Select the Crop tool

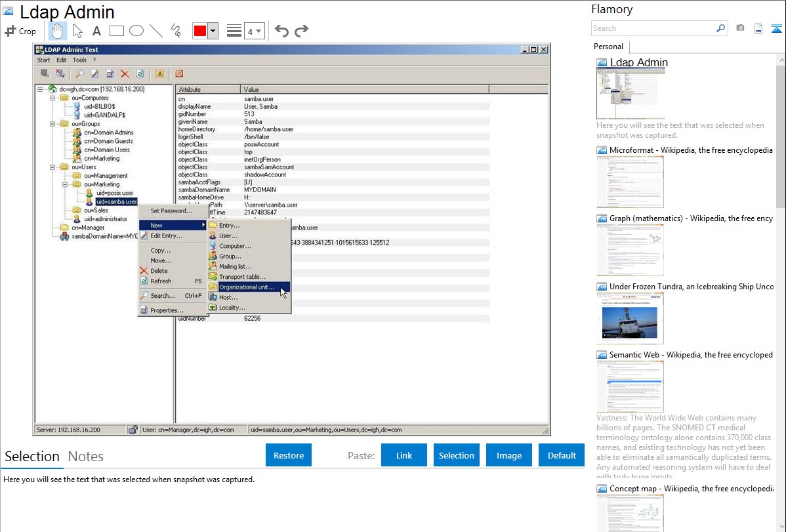[x=20, y=31]
